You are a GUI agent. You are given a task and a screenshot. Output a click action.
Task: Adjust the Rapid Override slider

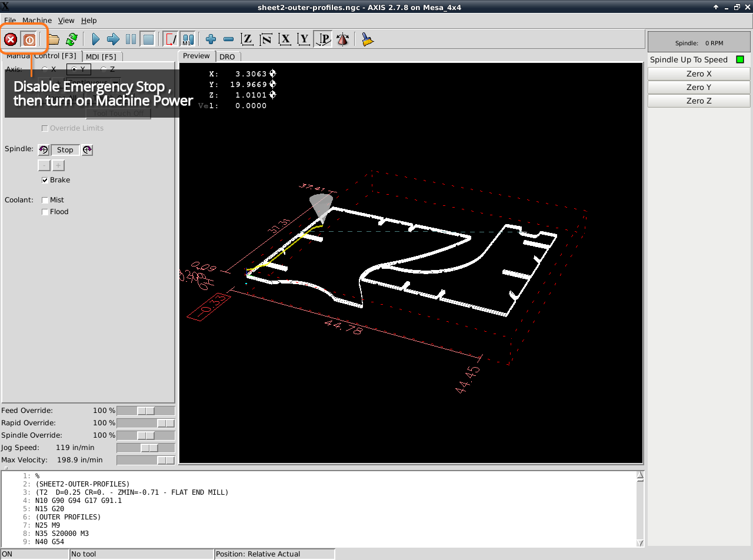click(146, 423)
